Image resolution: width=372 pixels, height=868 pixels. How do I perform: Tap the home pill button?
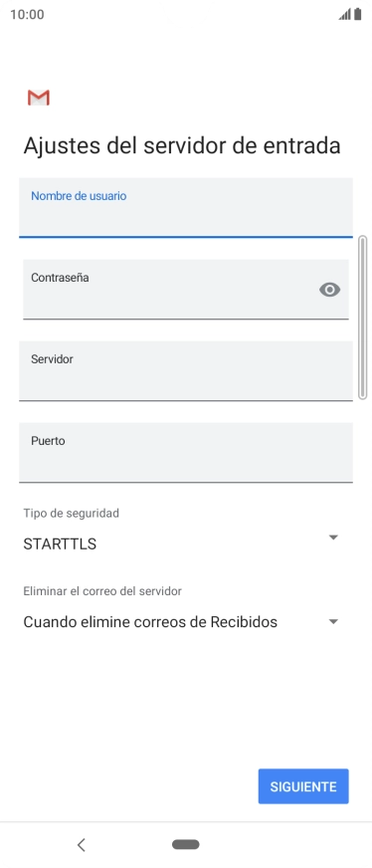point(186,844)
